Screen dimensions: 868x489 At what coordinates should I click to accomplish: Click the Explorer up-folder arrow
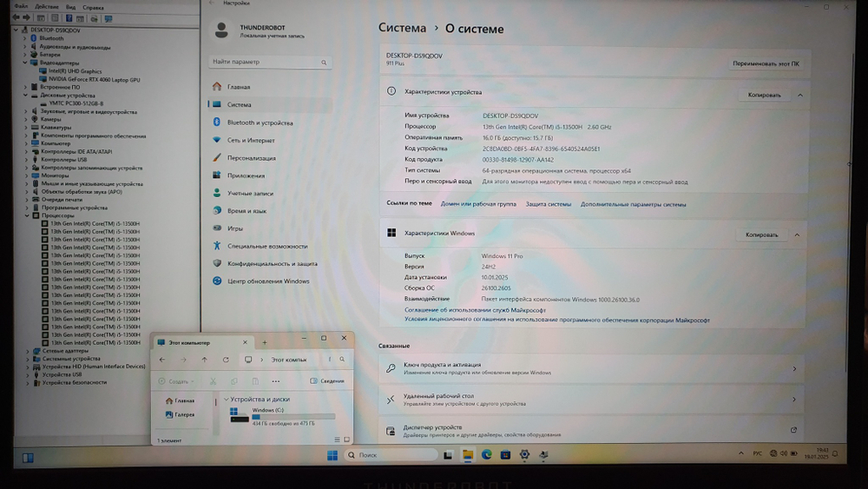pos(204,360)
